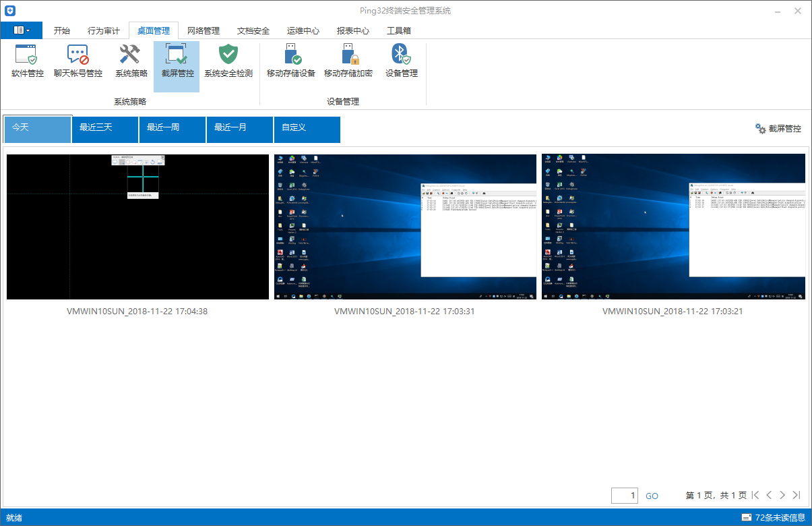The width and height of the screenshot is (812, 526).
Task: Click the 就绪 status bar text
Action: 14,517
